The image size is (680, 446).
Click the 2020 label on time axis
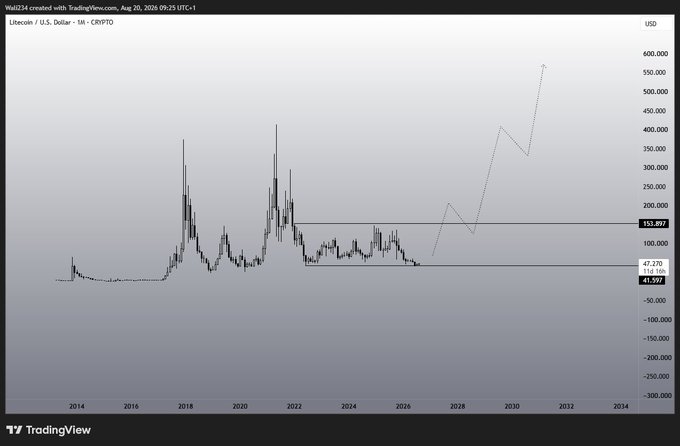point(240,406)
